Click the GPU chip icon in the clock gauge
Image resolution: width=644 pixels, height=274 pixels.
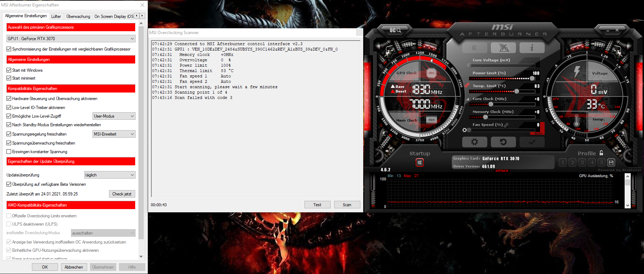431,73
